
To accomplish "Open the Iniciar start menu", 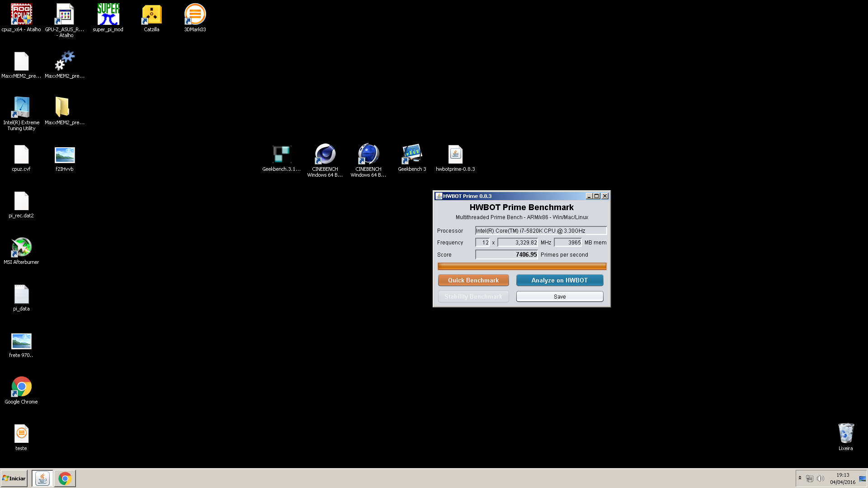I will [x=14, y=479].
